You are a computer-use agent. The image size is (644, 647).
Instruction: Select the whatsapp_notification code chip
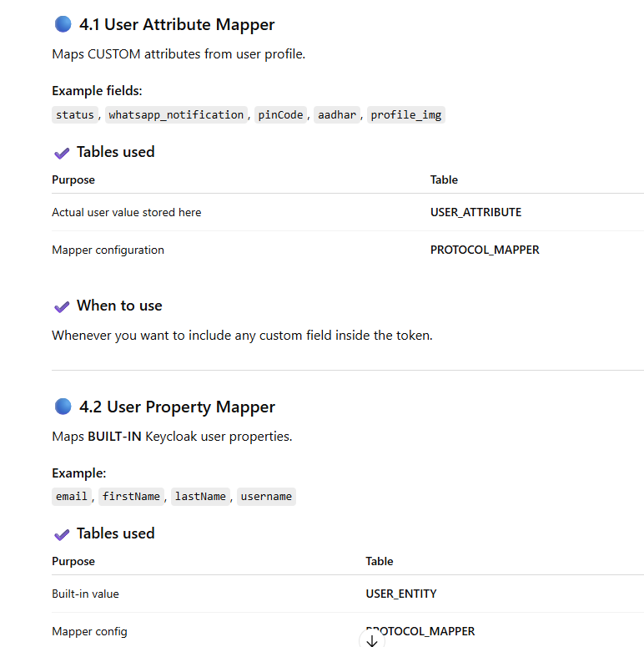coord(176,115)
